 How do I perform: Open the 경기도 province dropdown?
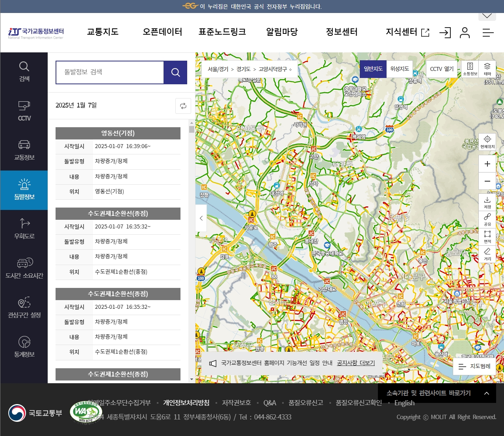244,69
